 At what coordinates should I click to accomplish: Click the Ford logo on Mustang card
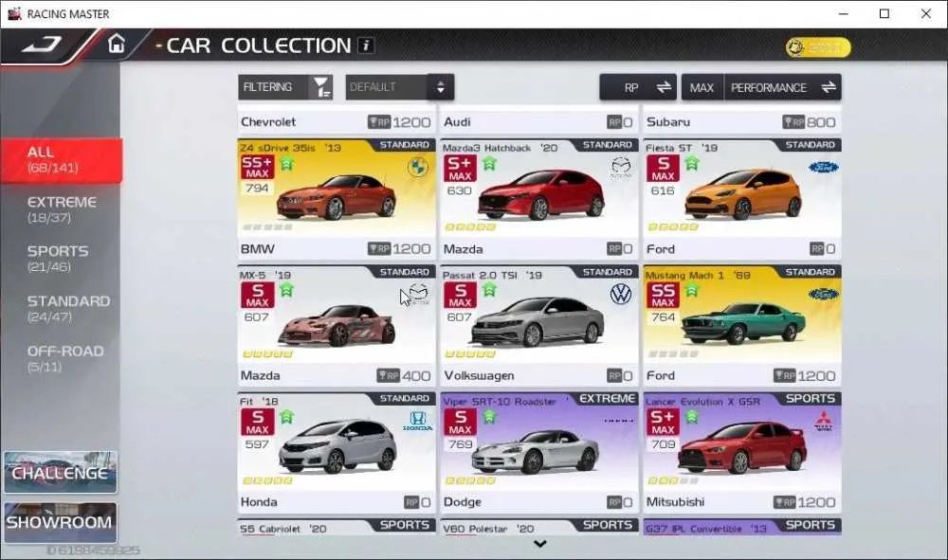pos(824,294)
